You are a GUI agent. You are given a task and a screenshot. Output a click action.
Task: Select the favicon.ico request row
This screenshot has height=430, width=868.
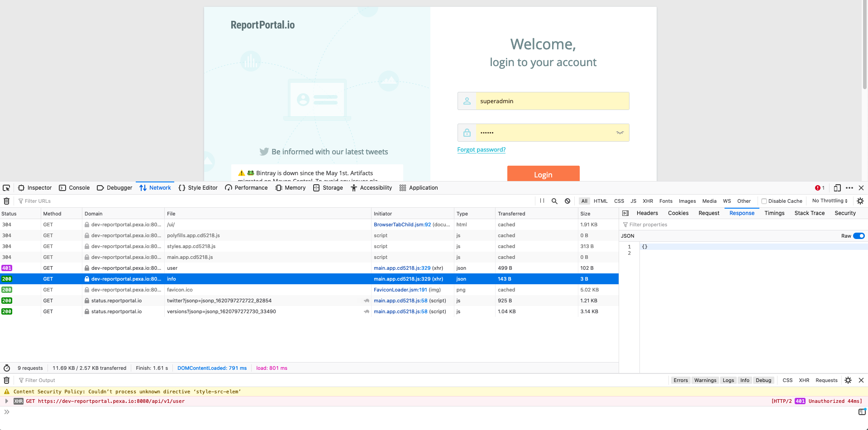pyautogui.click(x=309, y=290)
